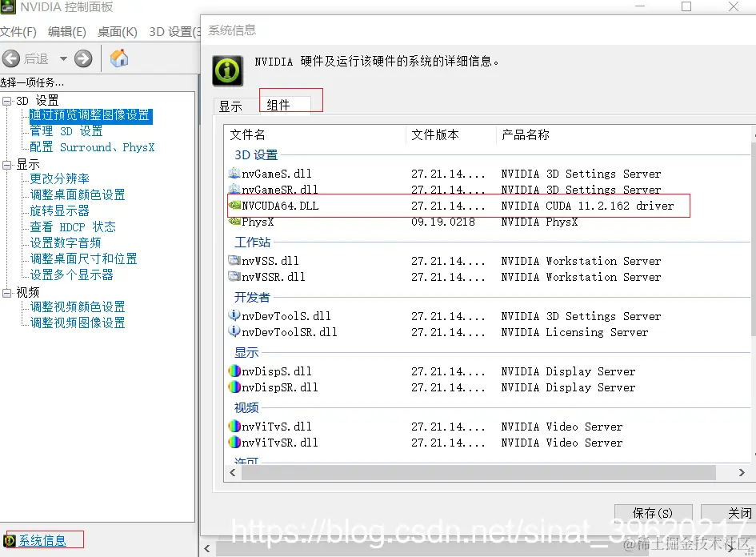
Task: Click the nvWSSR.dll file icon
Action: (234, 276)
